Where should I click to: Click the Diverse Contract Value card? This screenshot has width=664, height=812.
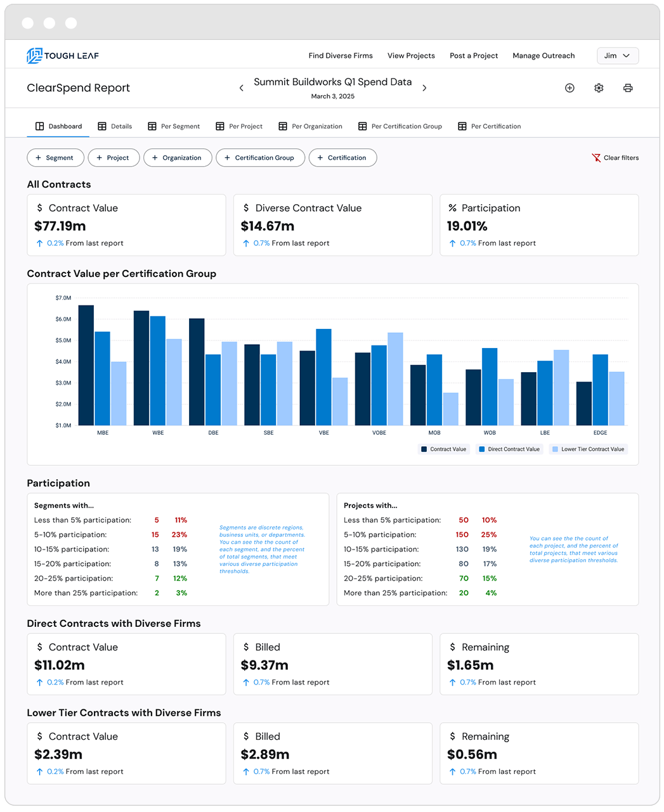[x=332, y=225]
